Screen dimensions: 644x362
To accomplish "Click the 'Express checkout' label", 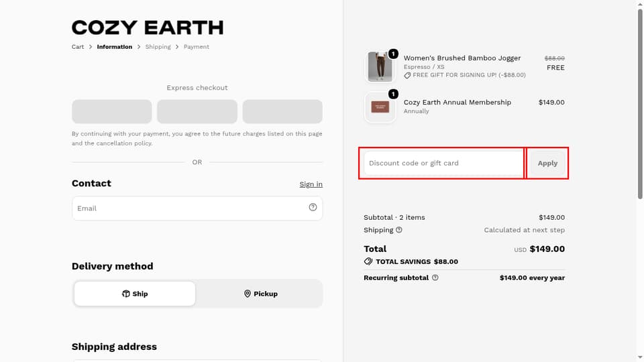I will [x=197, y=87].
